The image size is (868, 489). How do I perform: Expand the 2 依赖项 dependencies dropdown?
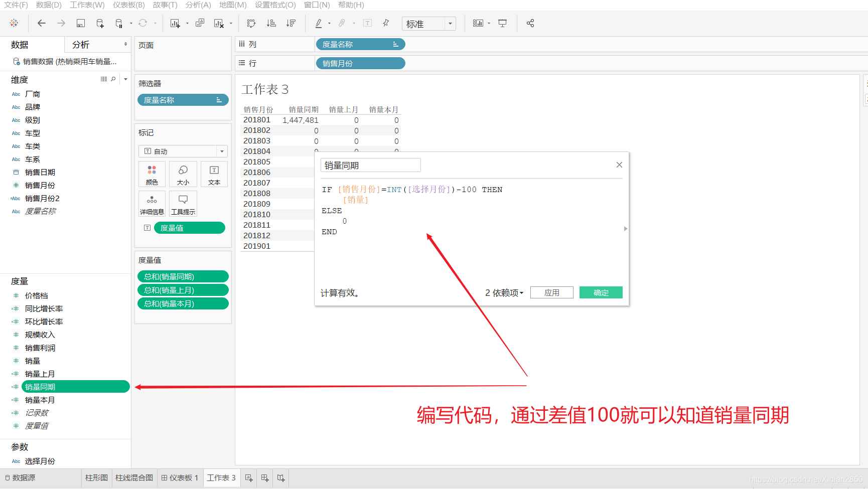pyautogui.click(x=504, y=292)
